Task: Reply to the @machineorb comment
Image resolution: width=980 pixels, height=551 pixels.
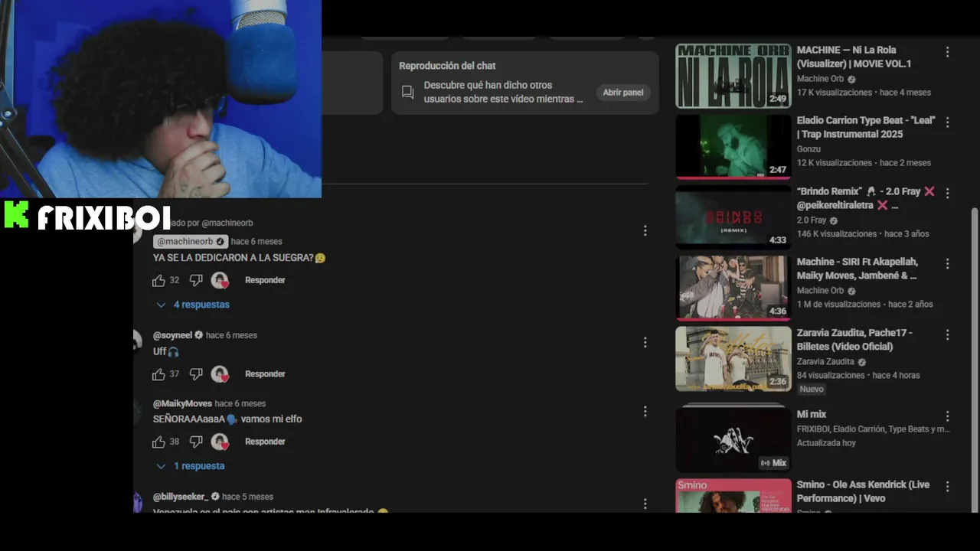Action: [x=265, y=281]
